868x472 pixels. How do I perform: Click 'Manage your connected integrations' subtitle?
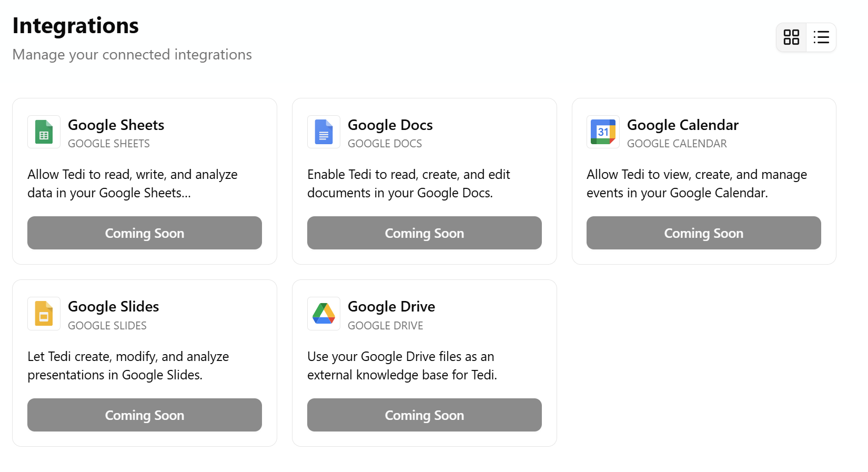coord(132,55)
